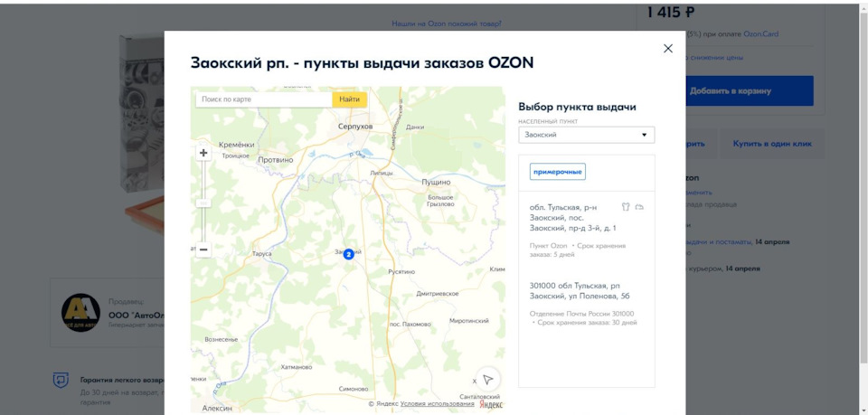Select pickup point ул Поленова, 5б
Screen dimensions: 868x415
point(586,303)
